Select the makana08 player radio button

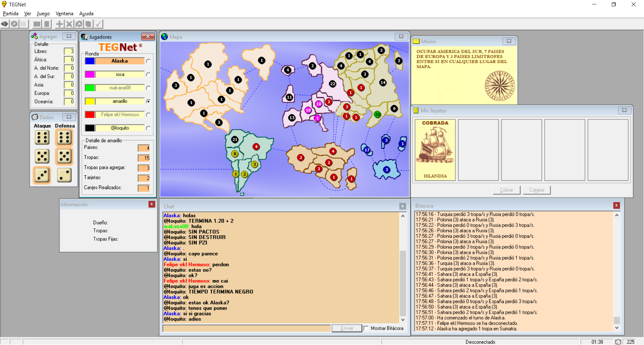tap(148, 88)
